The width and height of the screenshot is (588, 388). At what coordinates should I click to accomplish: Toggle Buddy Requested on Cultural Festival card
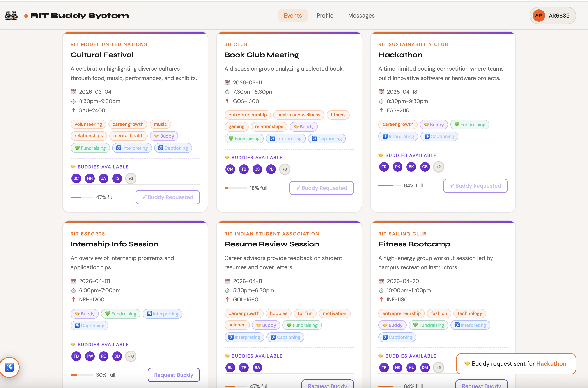(x=168, y=197)
